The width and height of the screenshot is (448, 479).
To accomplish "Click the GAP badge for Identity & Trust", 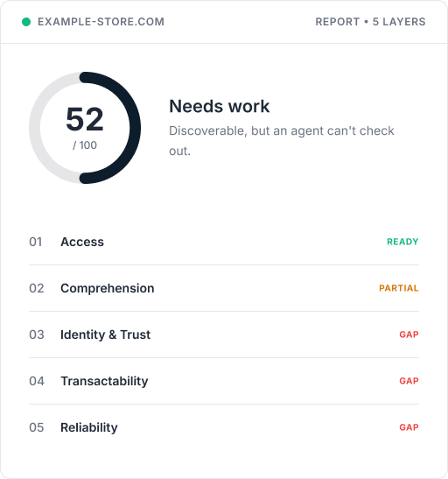I will (409, 335).
